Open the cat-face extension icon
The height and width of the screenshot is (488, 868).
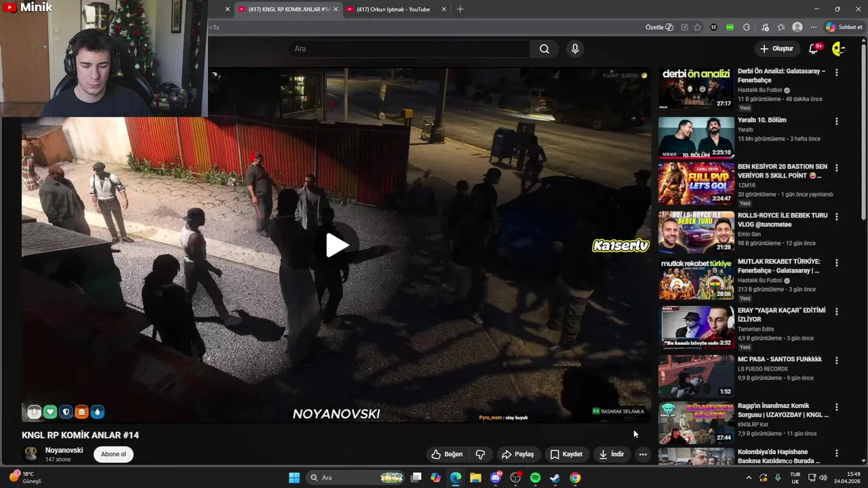point(713,27)
